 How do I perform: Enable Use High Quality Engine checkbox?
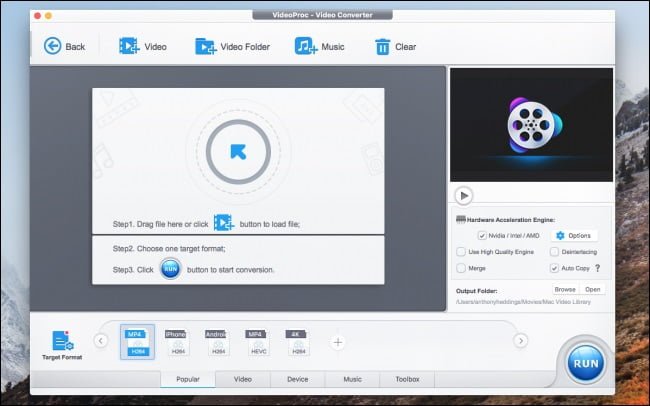(x=461, y=252)
